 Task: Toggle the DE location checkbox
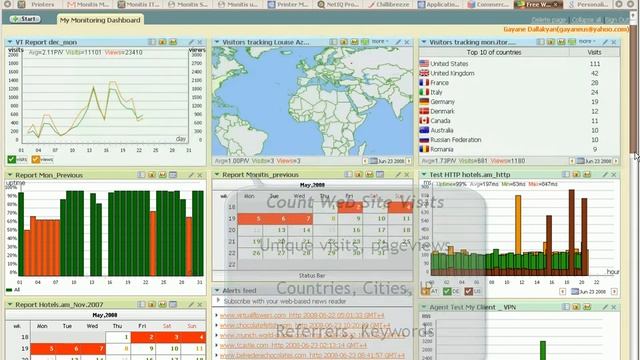[447, 291]
